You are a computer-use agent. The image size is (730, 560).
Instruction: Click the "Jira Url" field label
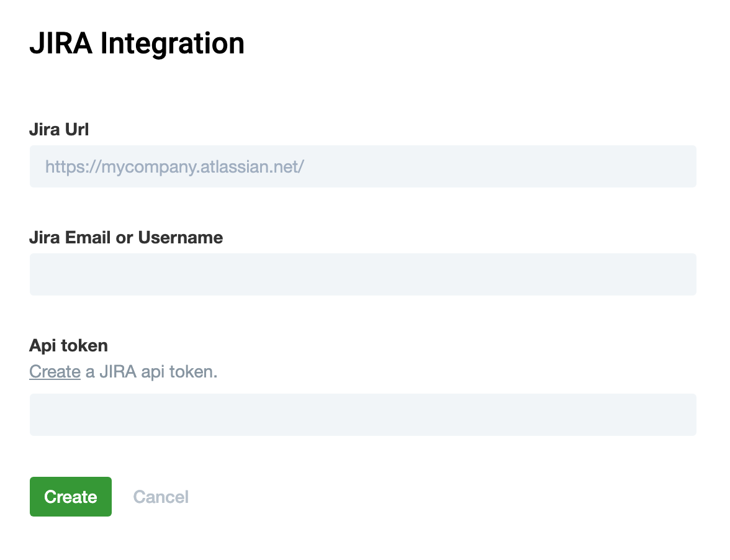(x=59, y=130)
